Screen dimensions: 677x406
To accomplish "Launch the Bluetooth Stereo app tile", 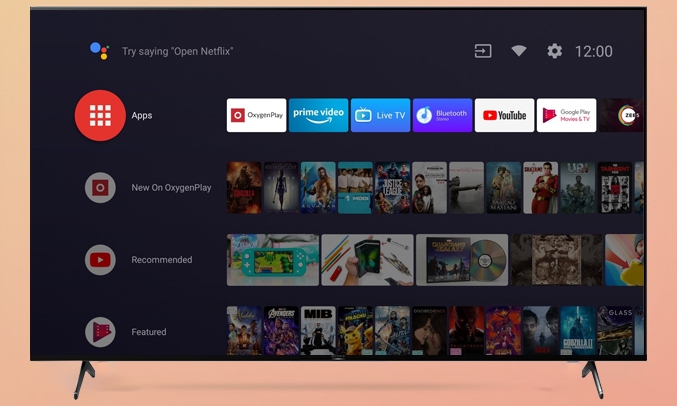I will pyautogui.click(x=442, y=115).
